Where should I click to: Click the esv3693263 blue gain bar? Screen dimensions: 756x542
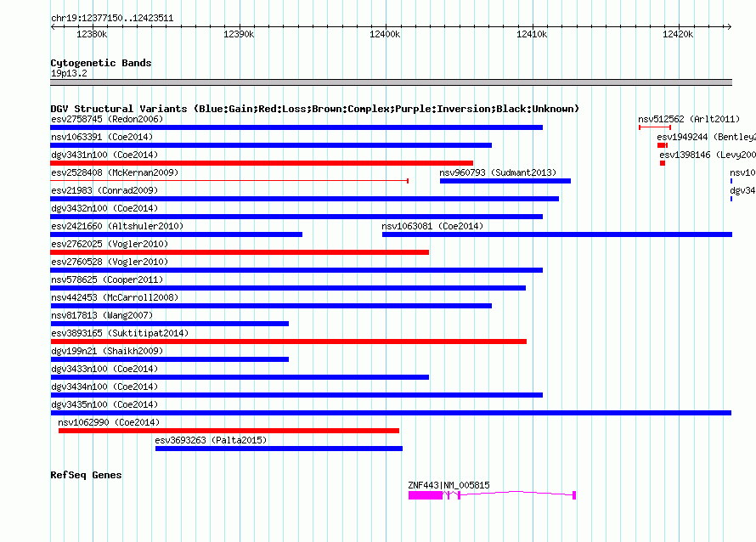pos(279,449)
